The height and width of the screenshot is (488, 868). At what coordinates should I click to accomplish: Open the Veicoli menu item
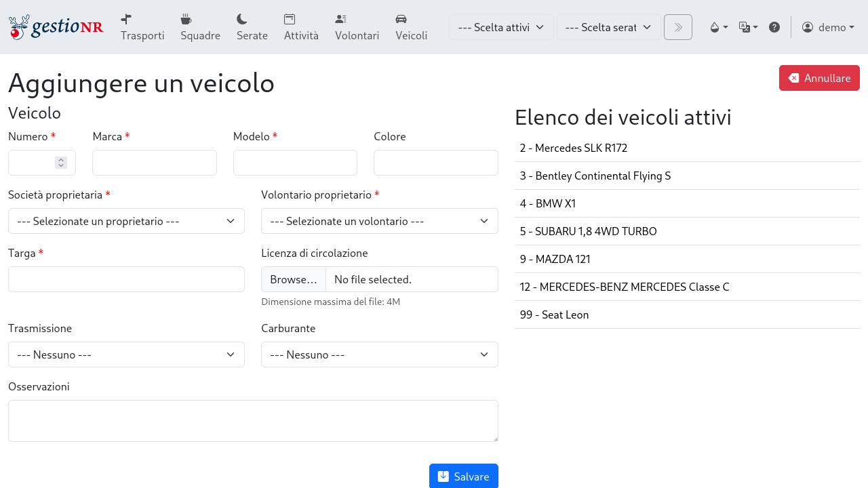coord(411,27)
